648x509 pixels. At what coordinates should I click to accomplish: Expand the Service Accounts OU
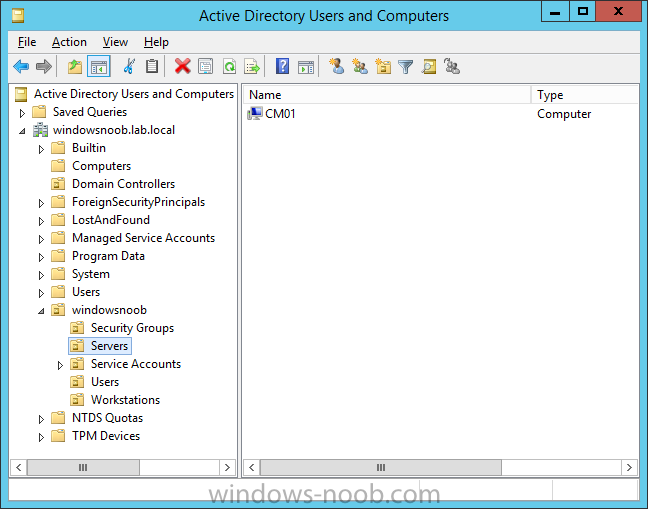coord(60,365)
